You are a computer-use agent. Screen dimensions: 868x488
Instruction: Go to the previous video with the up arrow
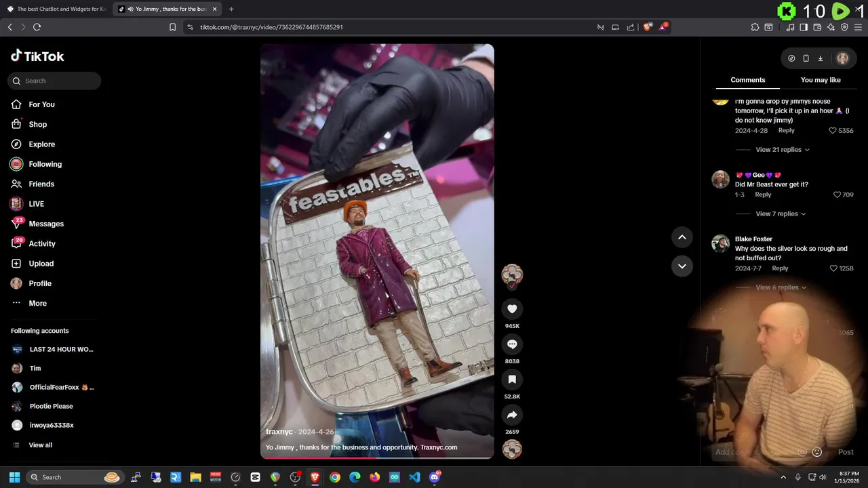[682, 237]
